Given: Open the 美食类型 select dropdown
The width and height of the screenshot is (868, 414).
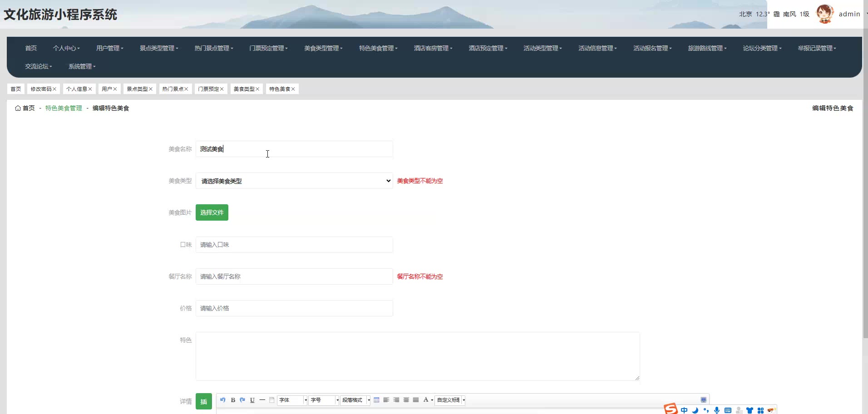Looking at the screenshot, I should click(x=294, y=181).
